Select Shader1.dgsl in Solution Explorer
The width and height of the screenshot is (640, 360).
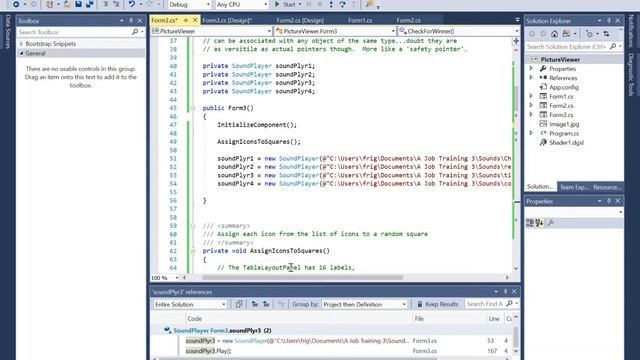[x=566, y=142]
